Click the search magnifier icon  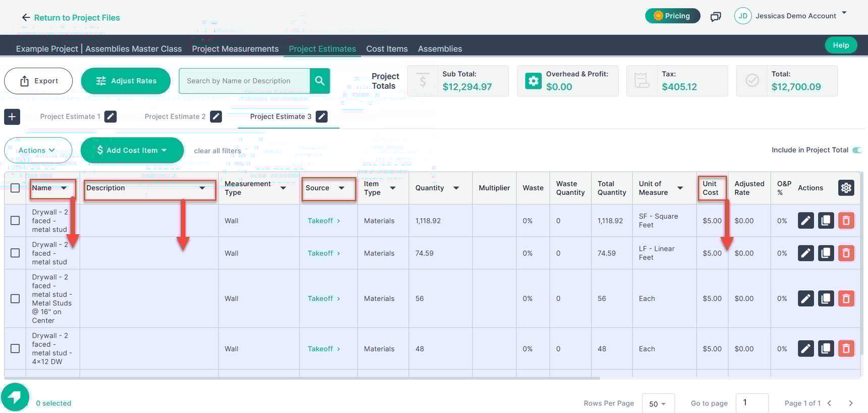319,81
